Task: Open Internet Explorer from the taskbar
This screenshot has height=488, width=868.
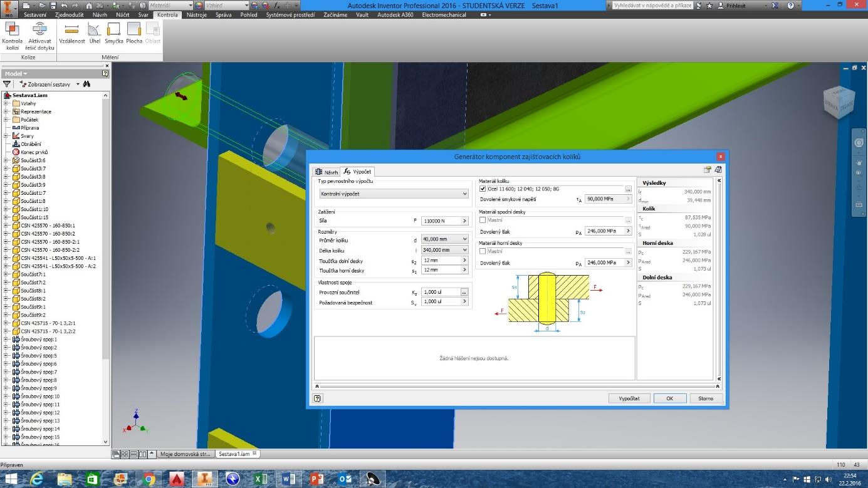Action: pyautogui.click(x=36, y=479)
